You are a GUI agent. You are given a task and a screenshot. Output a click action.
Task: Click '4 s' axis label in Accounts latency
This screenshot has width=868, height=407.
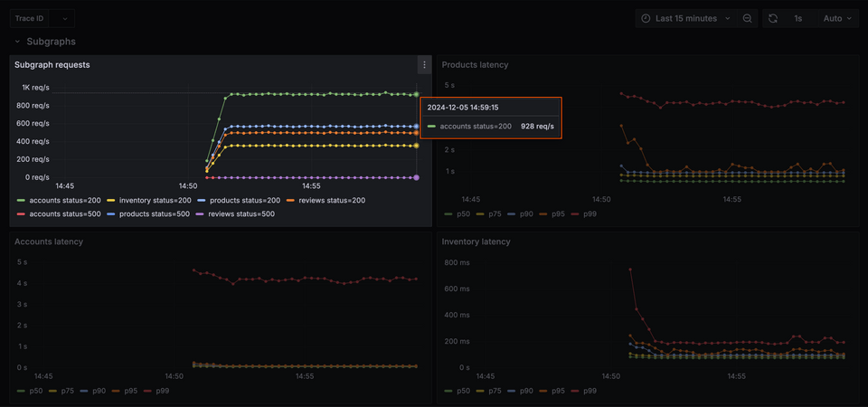click(22, 283)
